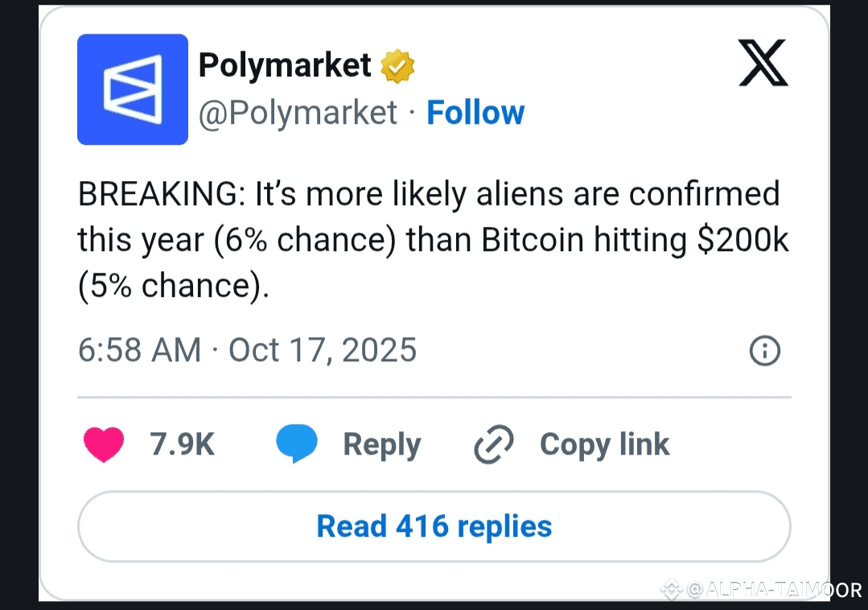
Task: Click the X logo icon
Action: [x=763, y=63]
